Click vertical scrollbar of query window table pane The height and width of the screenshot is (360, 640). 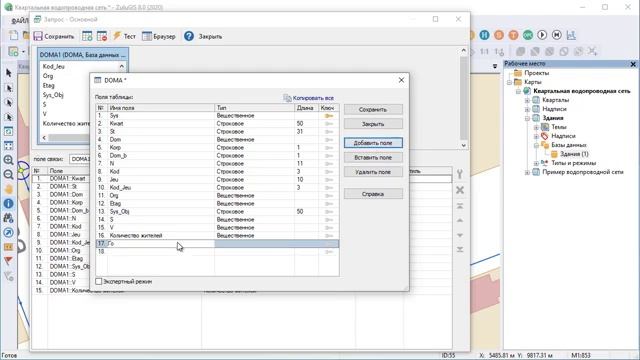463,98
